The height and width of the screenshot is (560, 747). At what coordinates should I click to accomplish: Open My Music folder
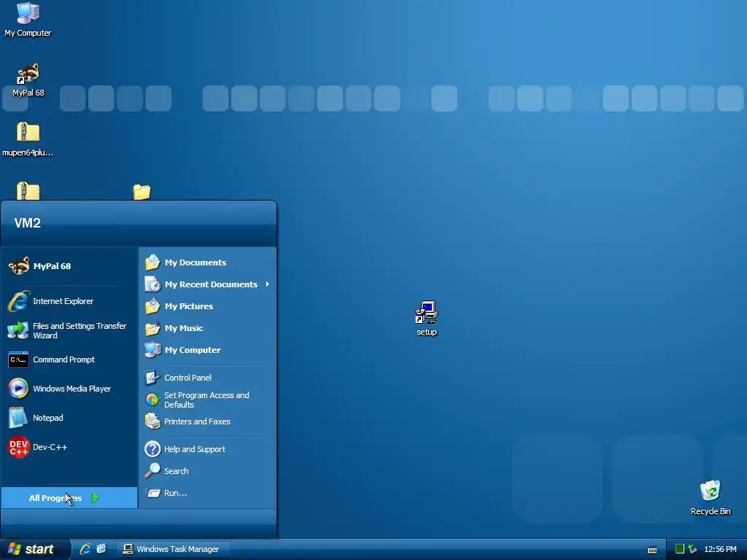point(208,328)
